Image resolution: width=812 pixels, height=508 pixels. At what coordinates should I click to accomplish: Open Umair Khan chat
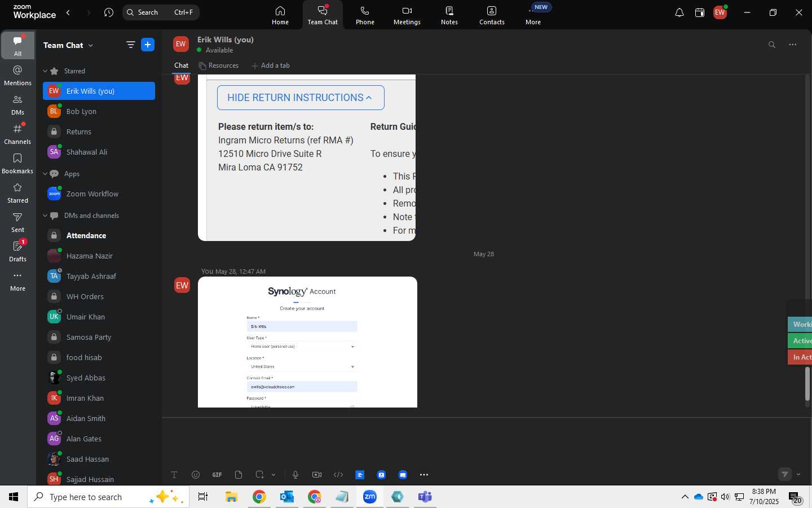(x=99, y=317)
